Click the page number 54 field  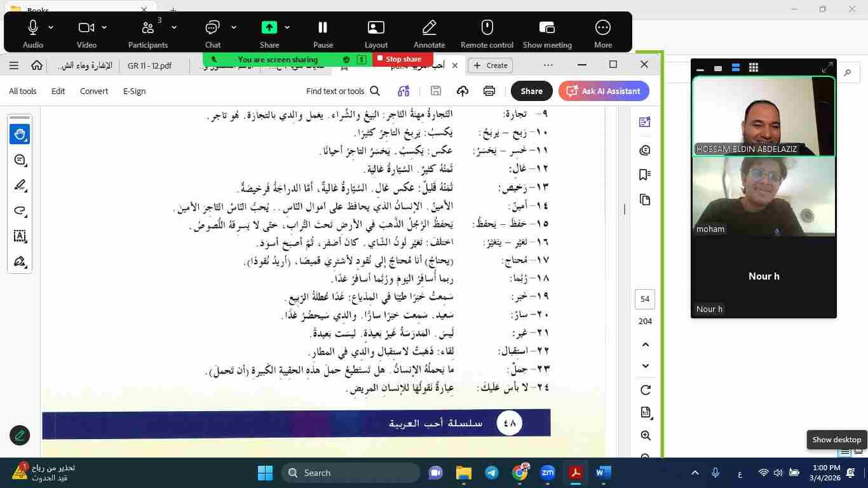point(645,299)
